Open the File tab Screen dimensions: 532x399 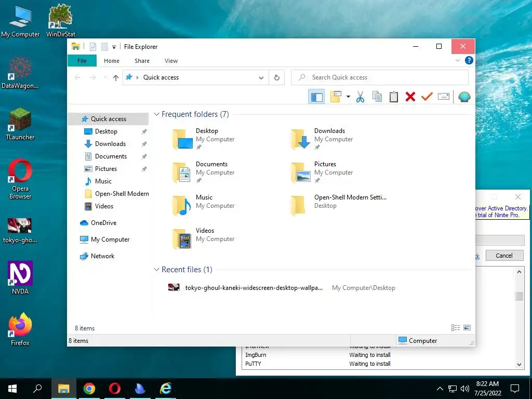(x=82, y=61)
